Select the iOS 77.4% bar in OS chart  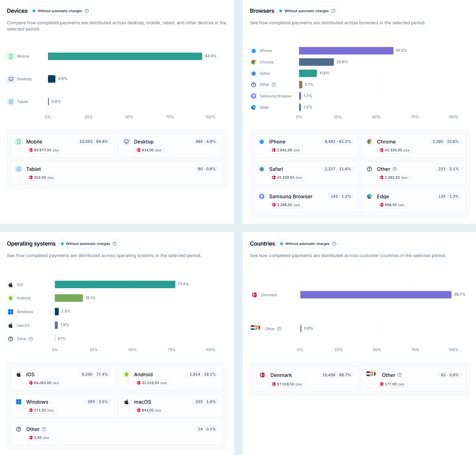pos(115,284)
